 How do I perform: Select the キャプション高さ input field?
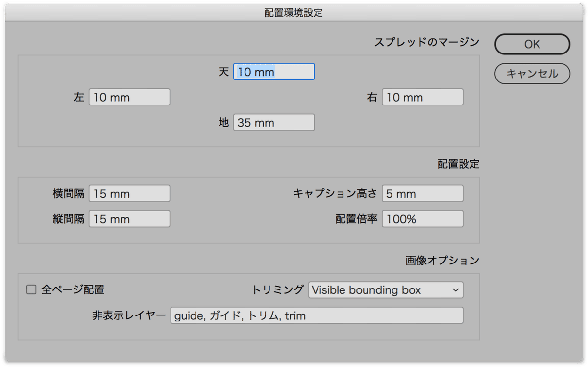coord(422,194)
